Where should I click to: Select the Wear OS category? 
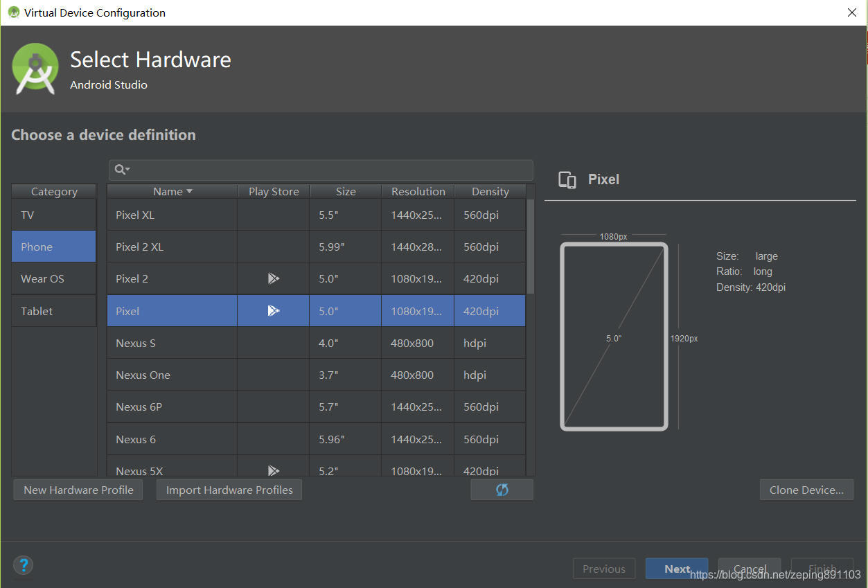(x=54, y=278)
